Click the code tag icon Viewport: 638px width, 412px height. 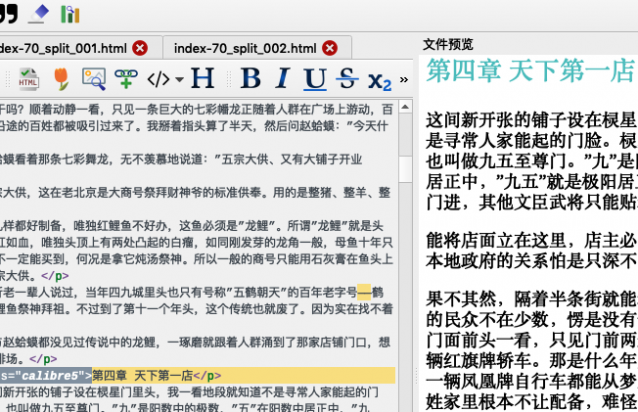point(158,78)
